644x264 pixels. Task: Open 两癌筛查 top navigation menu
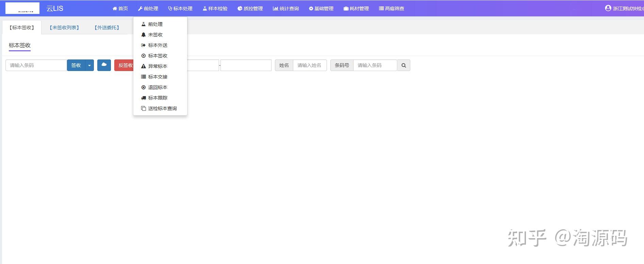pyautogui.click(x=392, y=8)
